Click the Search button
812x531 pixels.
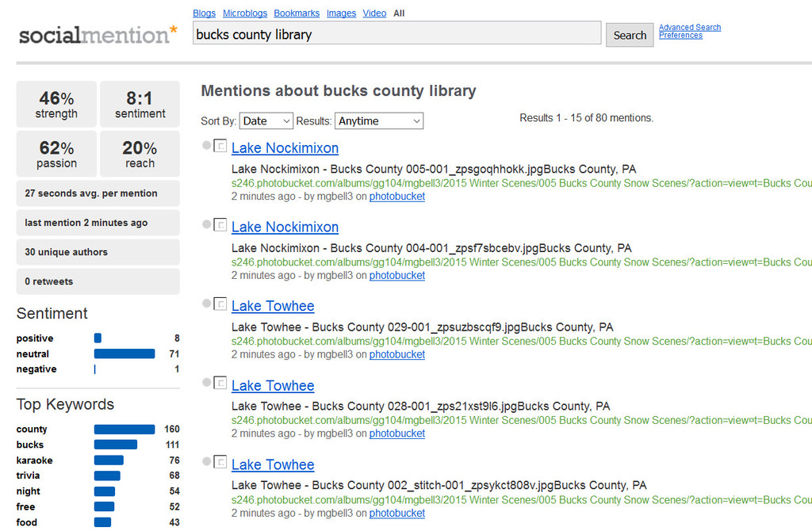pyautogui.click(x=630, y=35)
